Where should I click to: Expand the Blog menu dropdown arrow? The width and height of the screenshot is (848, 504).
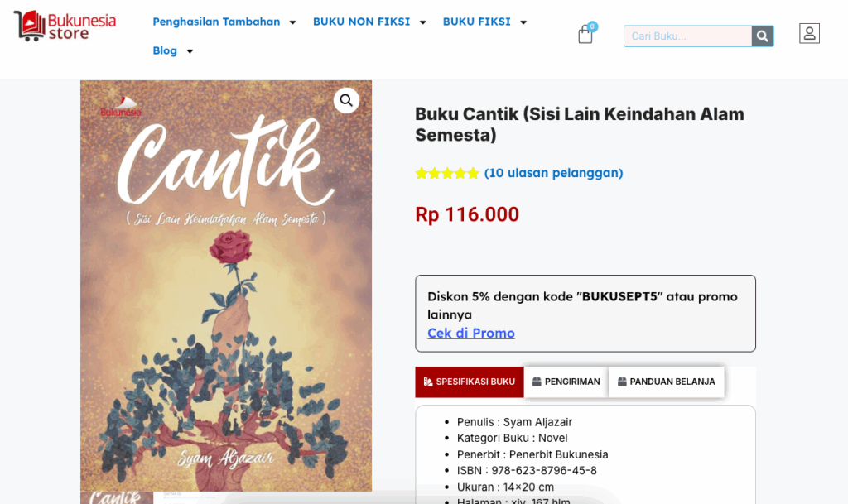coord(190,51)
